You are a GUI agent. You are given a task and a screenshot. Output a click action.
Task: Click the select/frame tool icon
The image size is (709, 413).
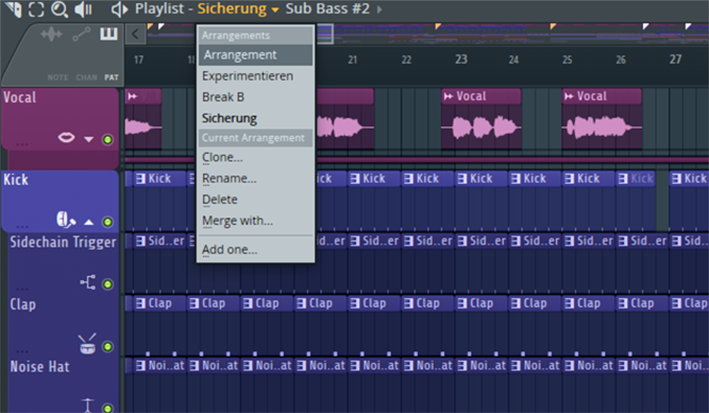[35, 10]
